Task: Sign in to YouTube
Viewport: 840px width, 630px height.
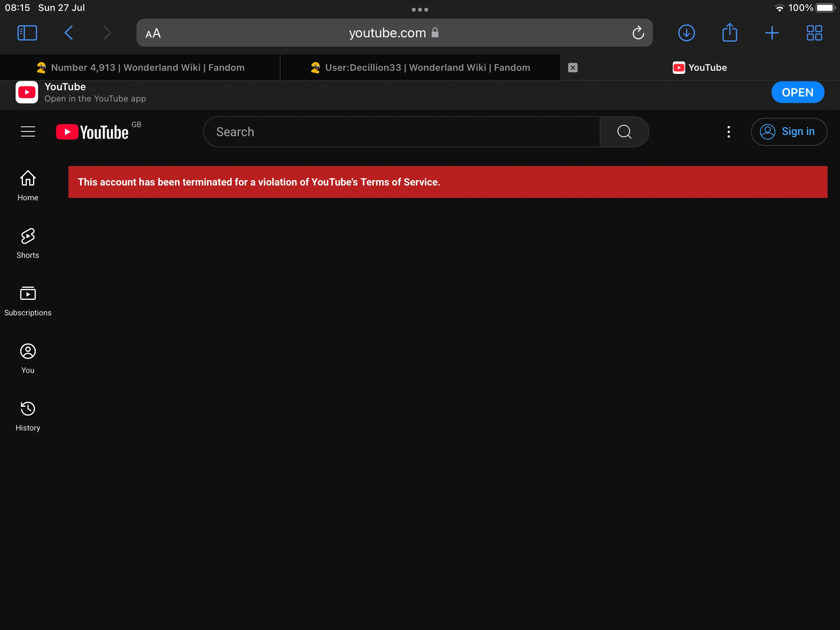Action: click(789, 131)
